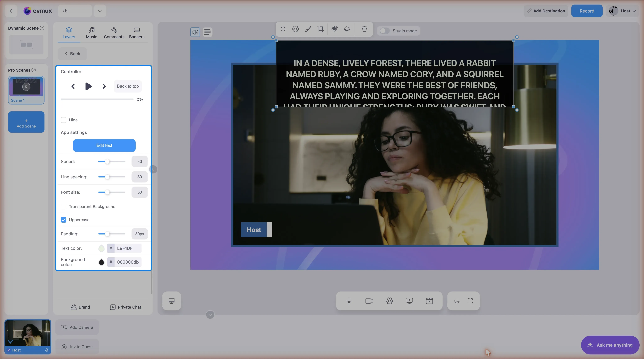This screenshot has width=644, height=359.
Task: Collapse the left side panel arrow
Action: tap(153, 169)
